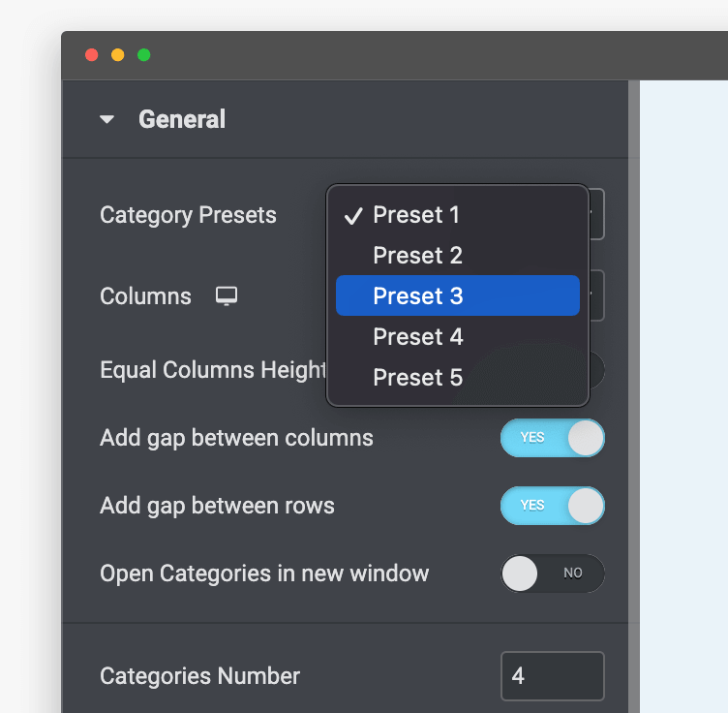Select the highlighted Preset 3 option
This screenshot has width=728, height=713.
coord(457,296)
